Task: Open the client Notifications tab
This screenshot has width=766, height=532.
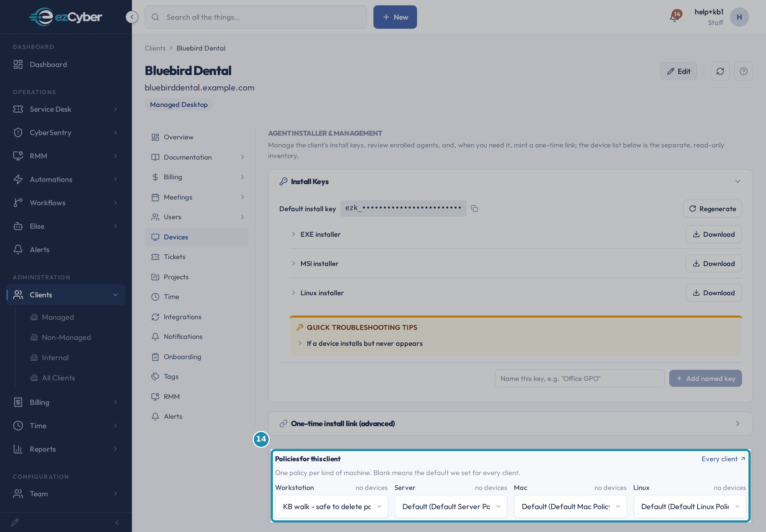Action: [x=196, y=337]
